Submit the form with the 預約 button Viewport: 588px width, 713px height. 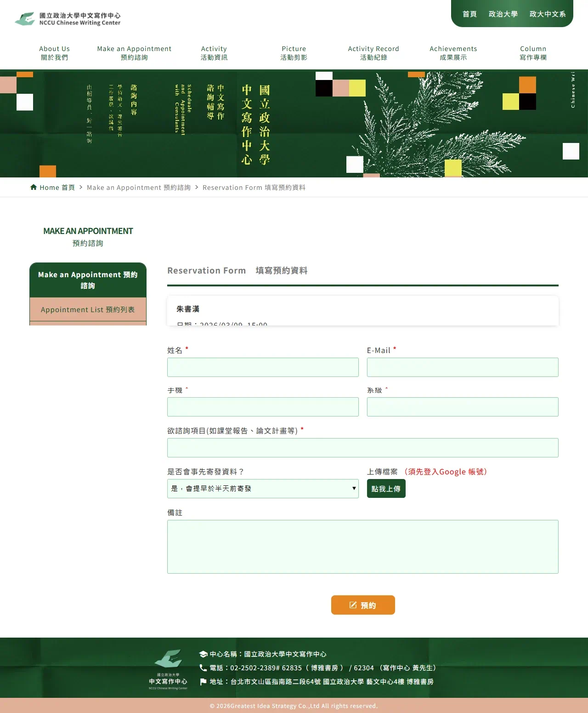click(363, 605)
